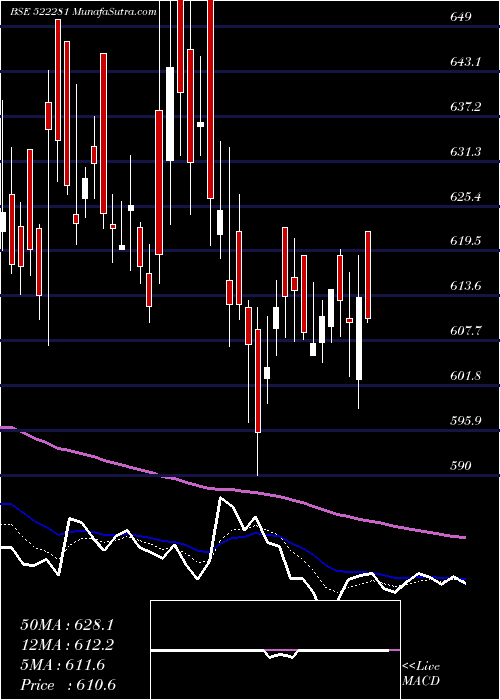The image size is (500, 700).
Task: Click the 649 price axis label
Action: [x=461, y=17]
